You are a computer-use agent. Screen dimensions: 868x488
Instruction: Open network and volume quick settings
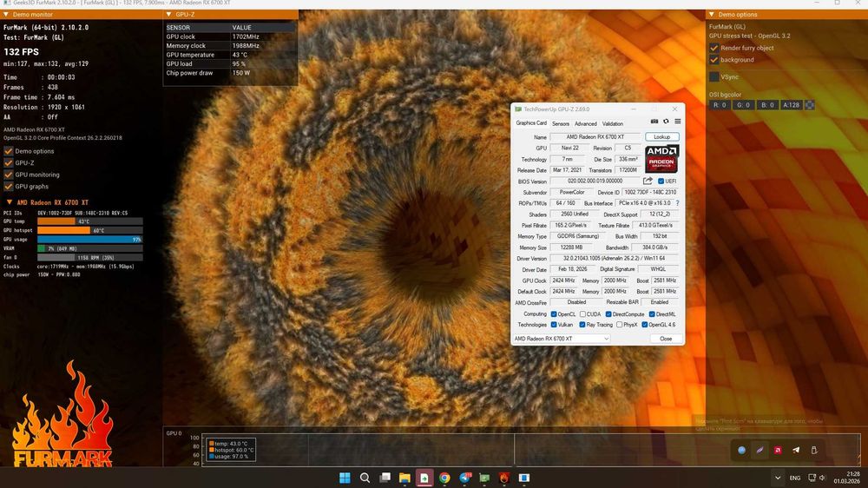pyautogui.click(x=817, y=478)
